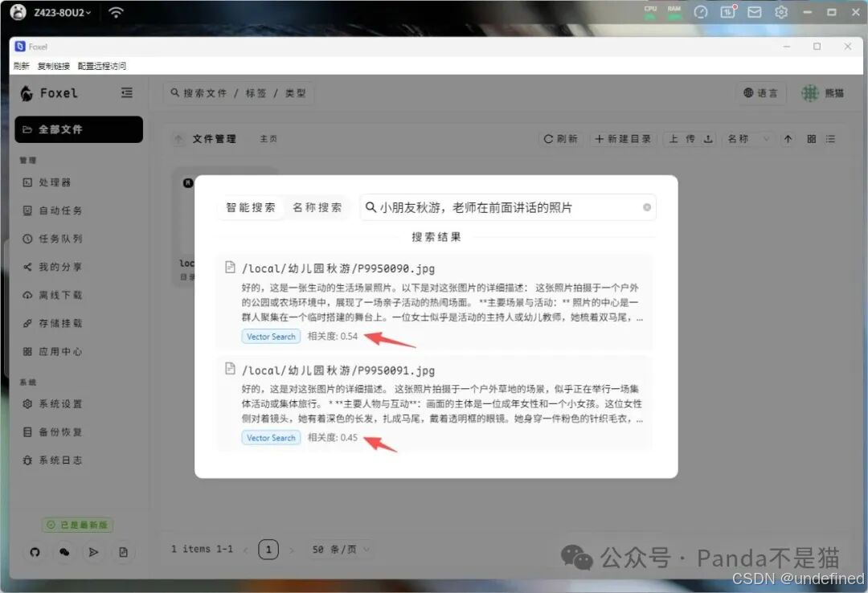
Task: Open the system tray settings gear
Action: 780,12
